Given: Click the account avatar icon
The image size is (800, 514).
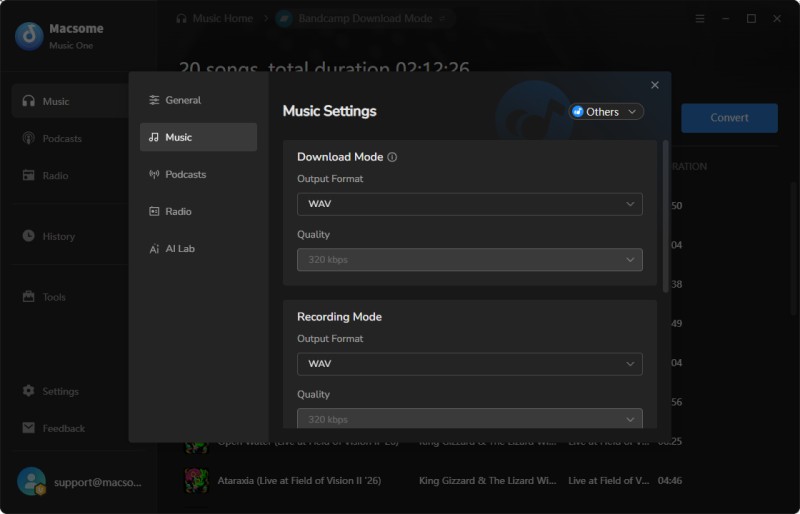Looking at the screenshot, I should 31,481.
